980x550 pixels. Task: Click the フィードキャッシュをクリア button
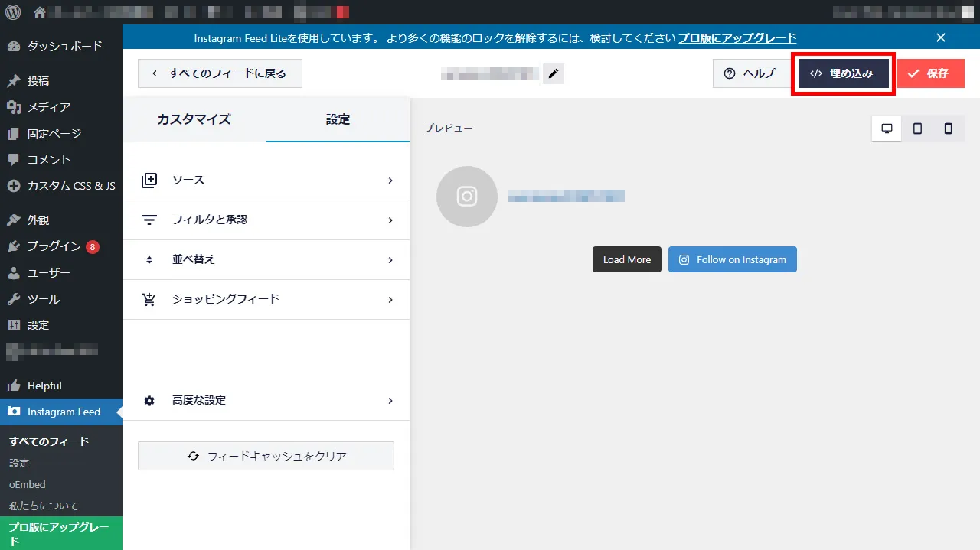pos(266,456)
